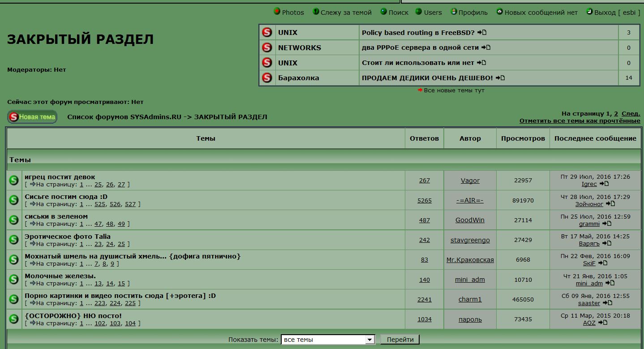The image size is (644, 349).
Task: Click the green S icon for Молочные железы
Action: point(14,279)
